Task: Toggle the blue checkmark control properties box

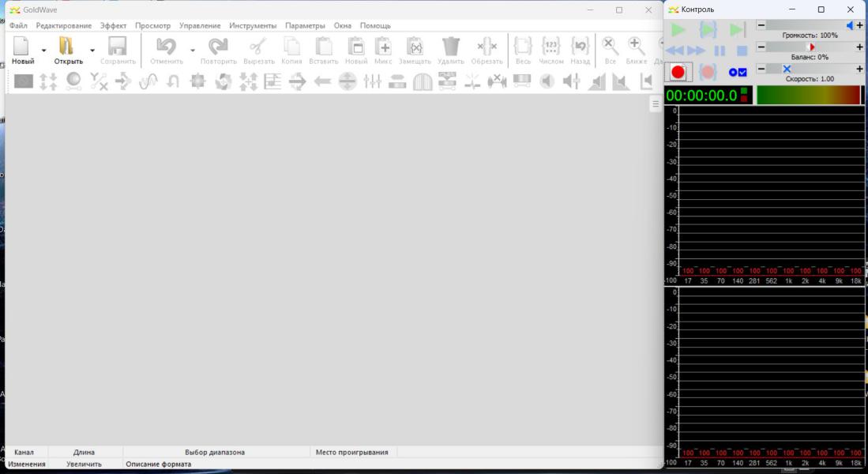Action: click(x=742, y=73)
